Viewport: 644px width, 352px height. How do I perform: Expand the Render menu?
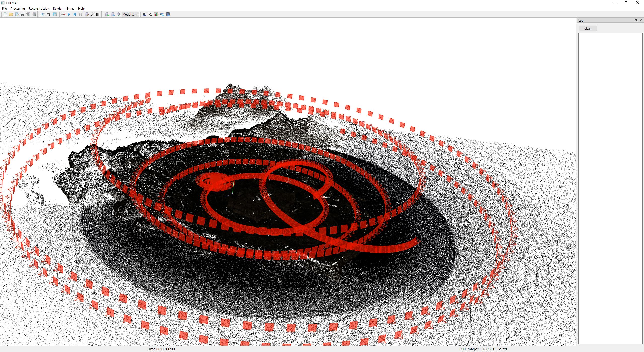point(58,8)
